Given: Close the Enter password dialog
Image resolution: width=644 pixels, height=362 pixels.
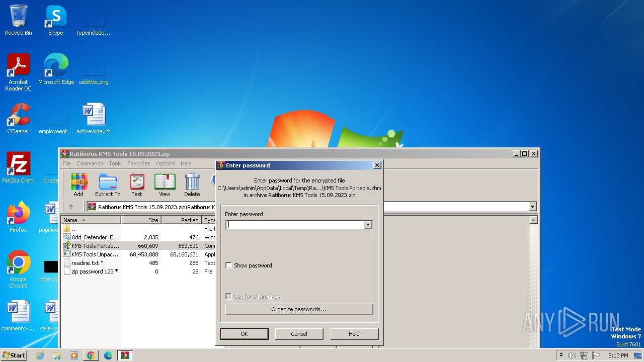Looking at the screenshot, I should 377,165.
